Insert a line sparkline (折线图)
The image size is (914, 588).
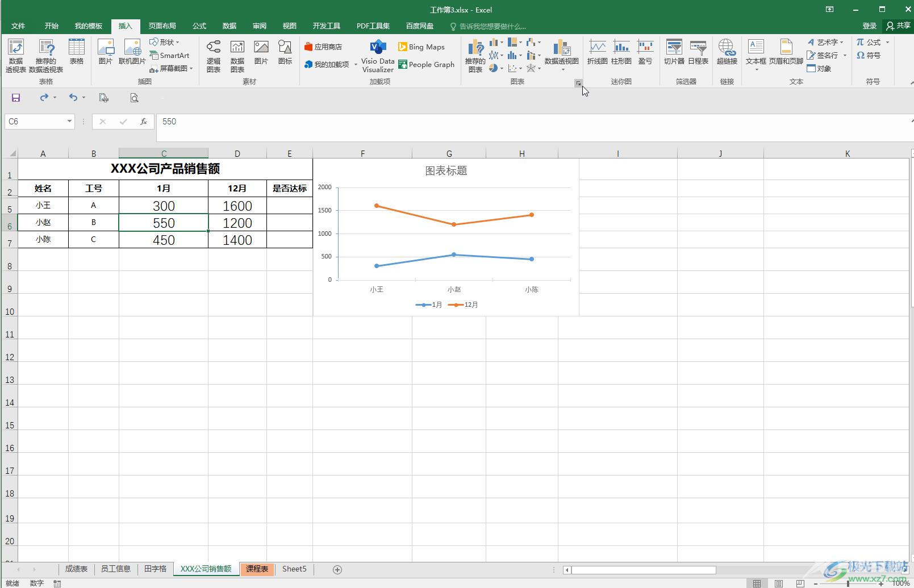[x=597, y=52]
